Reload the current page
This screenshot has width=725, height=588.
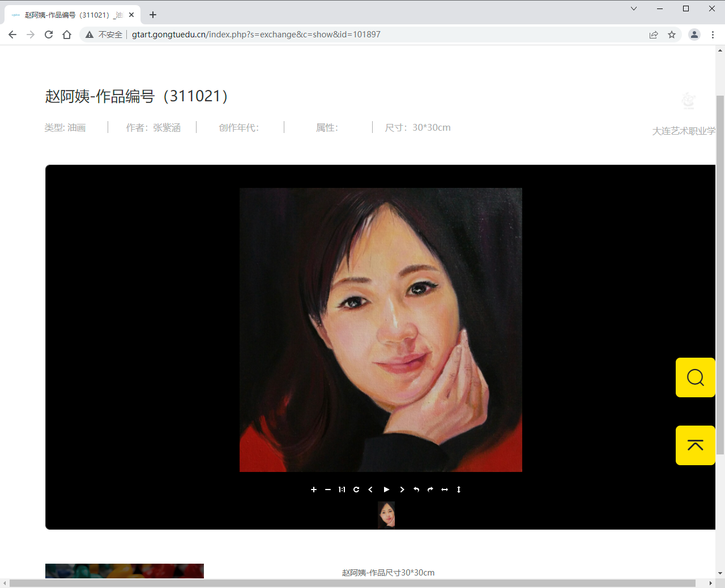(49, 35)
